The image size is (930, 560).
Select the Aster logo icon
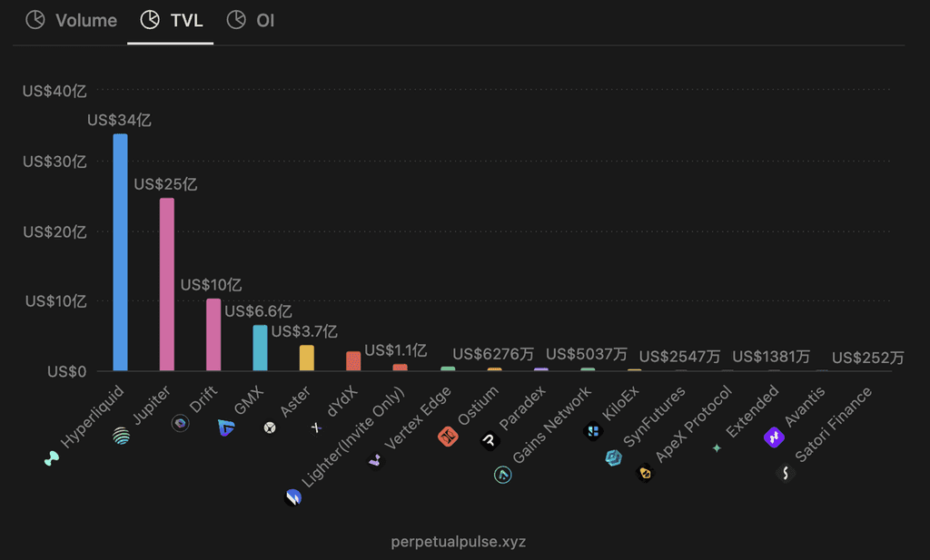point(270,427)
